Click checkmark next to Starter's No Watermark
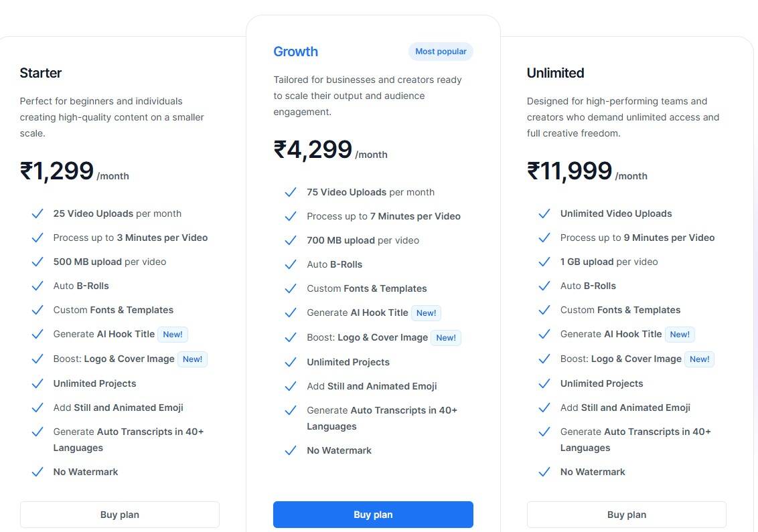 pos(37,472)
